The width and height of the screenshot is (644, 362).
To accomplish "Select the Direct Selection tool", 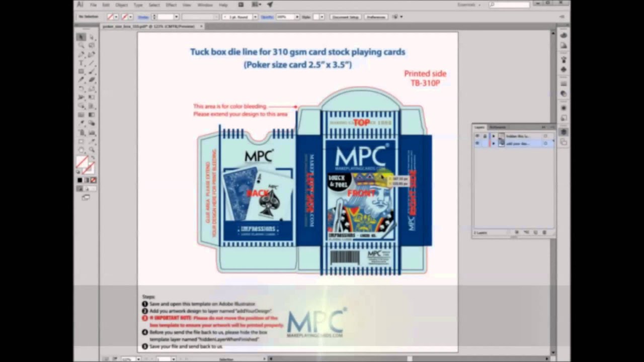I will pyautogui.click(x=92, y=37).
